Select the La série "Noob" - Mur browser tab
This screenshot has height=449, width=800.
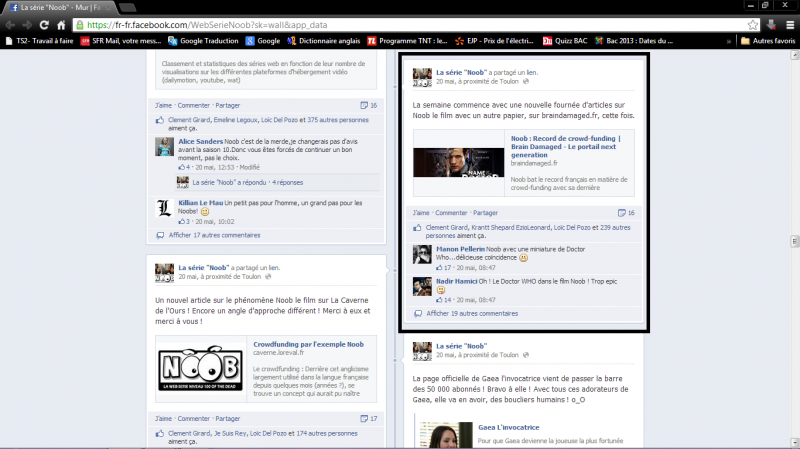pos(60,8)
